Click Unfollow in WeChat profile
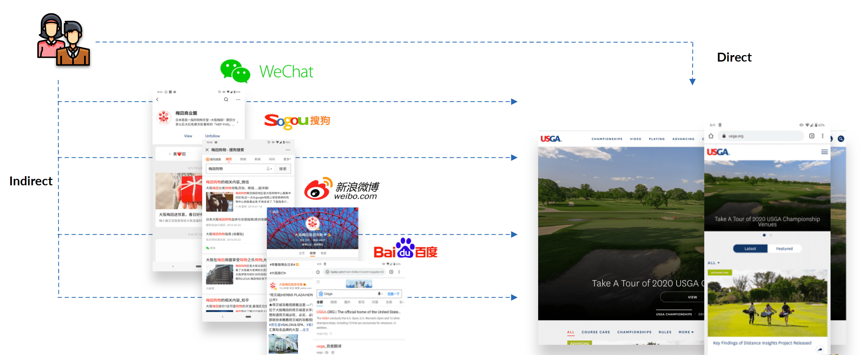Viewport: 868px width, 355px height. (x=212, y=136)
